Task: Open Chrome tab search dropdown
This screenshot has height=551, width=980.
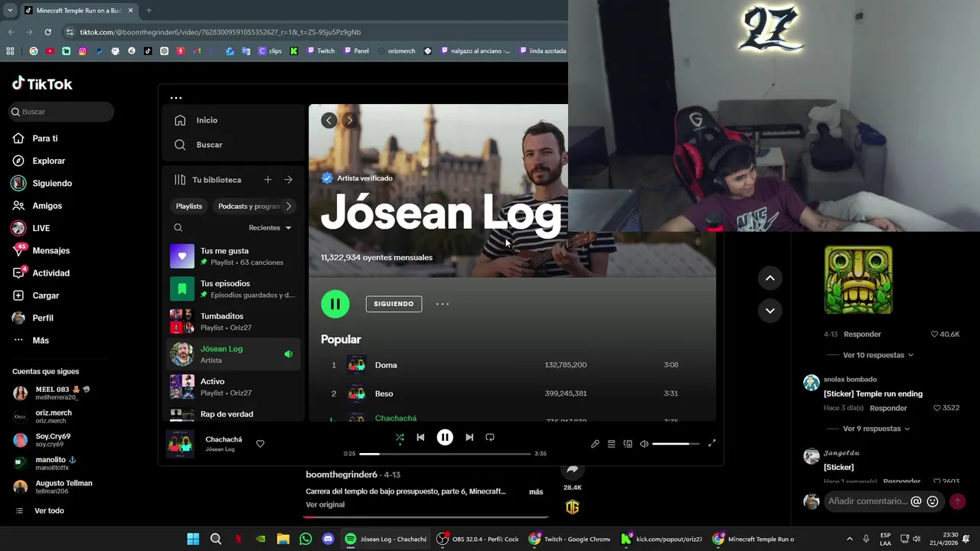Action: coord(9,11)
